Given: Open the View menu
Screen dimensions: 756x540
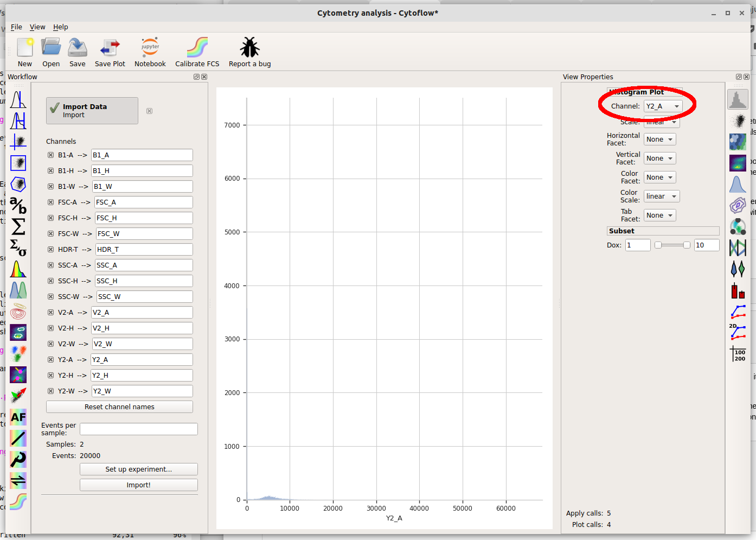Looking at the screenshot, I should coord(37,27).
